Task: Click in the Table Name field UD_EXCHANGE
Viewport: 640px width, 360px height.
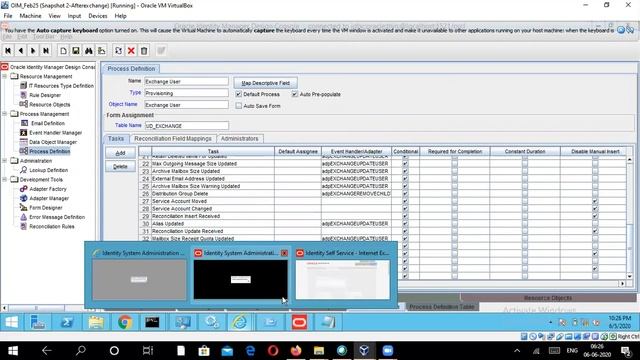Action: click(187, 126)
